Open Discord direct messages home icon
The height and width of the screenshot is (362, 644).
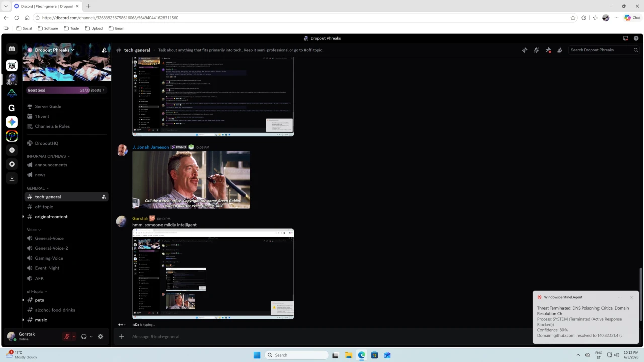[12, 49]
